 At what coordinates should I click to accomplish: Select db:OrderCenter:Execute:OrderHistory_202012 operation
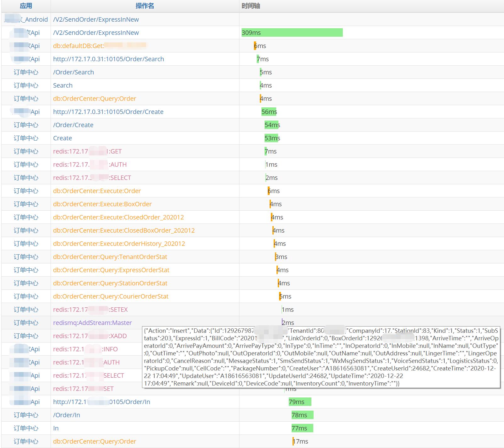click(x=119, y=244)
